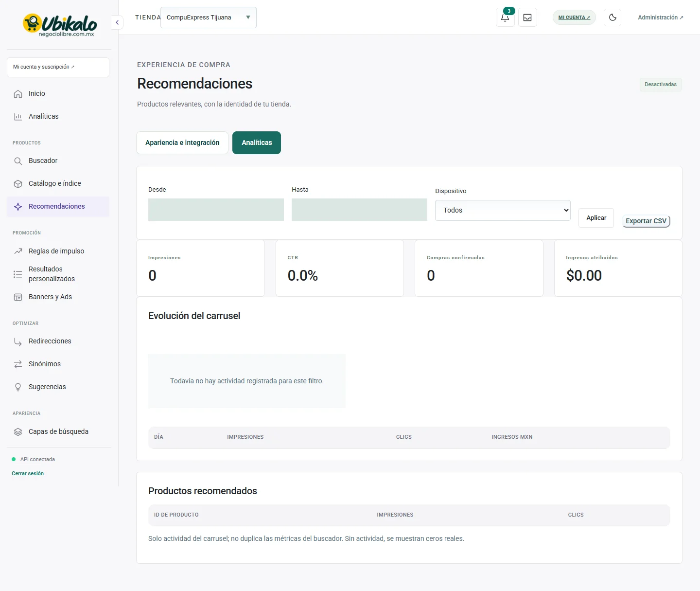Image resolution: width=700 pixels, height=591 pixels.
Task: Click the Sugerencias lightbulb icon
Action: (x=18, y=387)
